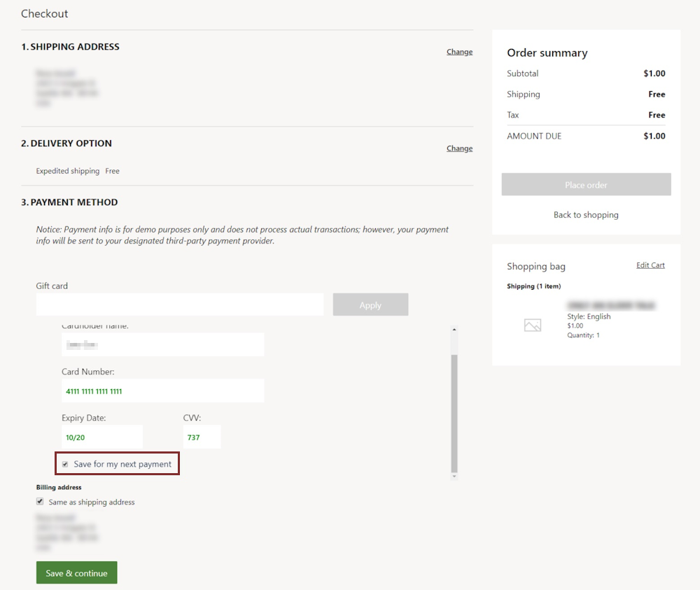
Task: Click the product image placeholder icon
Action: 533,325
